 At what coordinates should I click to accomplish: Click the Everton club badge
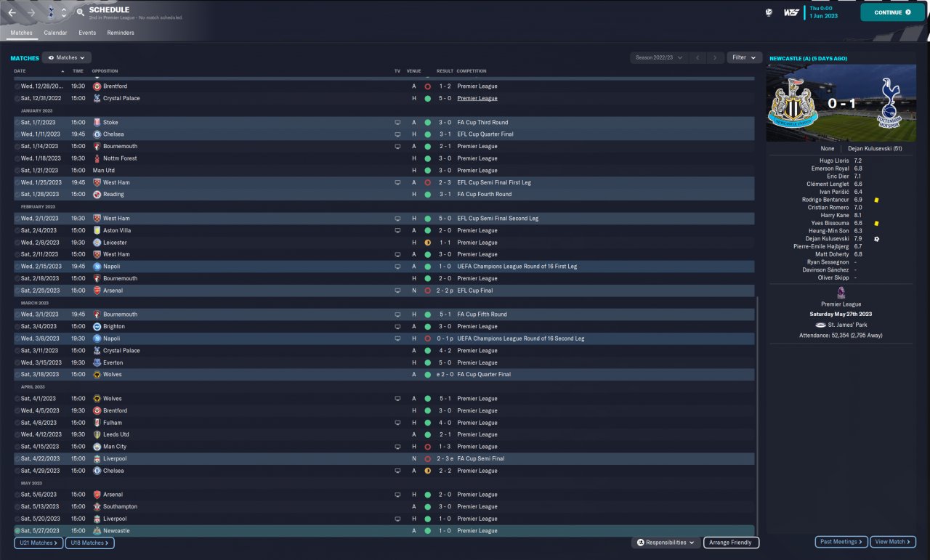point(97,362)
